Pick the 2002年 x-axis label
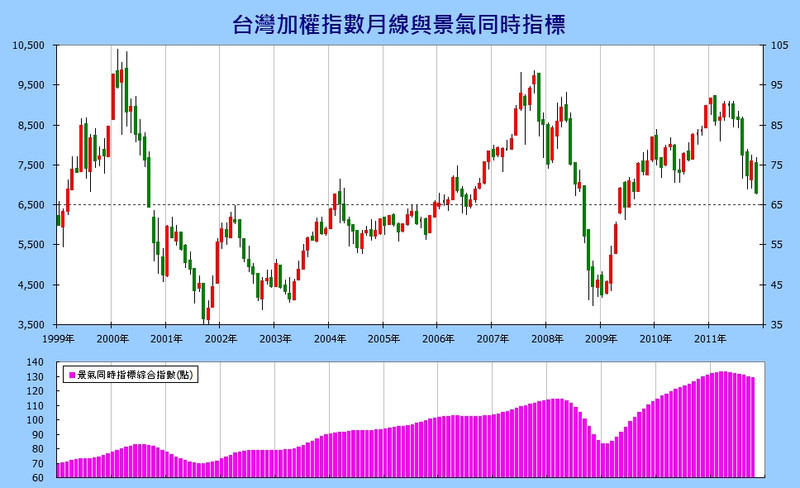 221,338
